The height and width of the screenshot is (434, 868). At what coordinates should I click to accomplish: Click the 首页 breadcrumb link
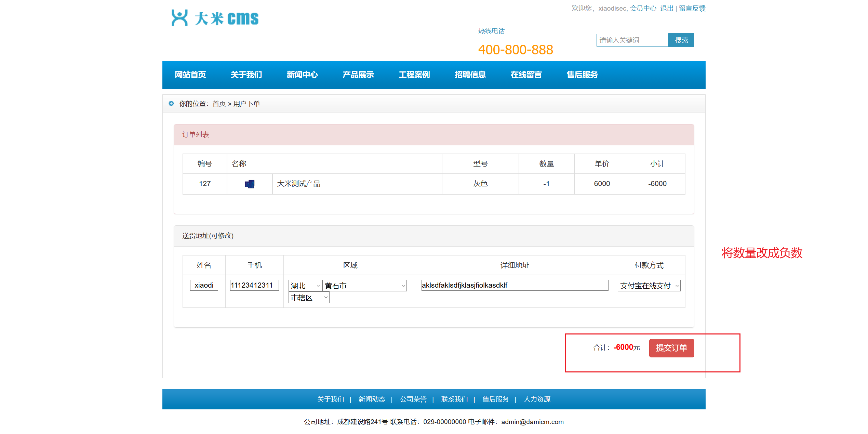219,104
